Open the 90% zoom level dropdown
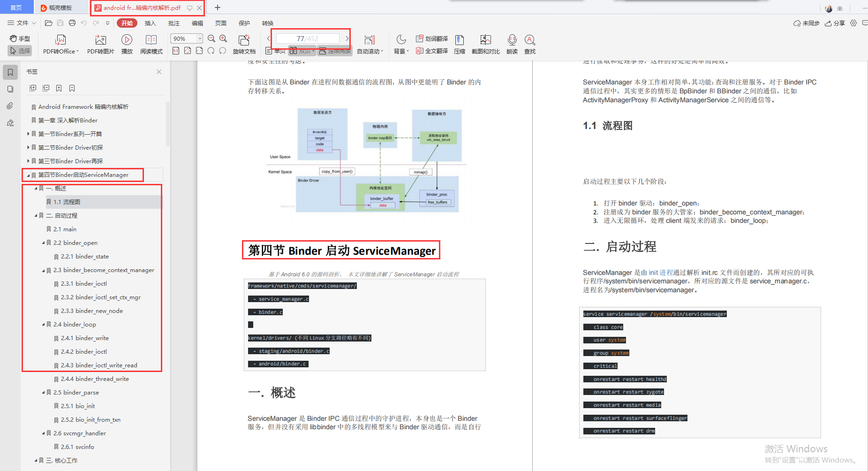Image resolution: width=868 pixels, height=471 pixels. coord(199,38)
